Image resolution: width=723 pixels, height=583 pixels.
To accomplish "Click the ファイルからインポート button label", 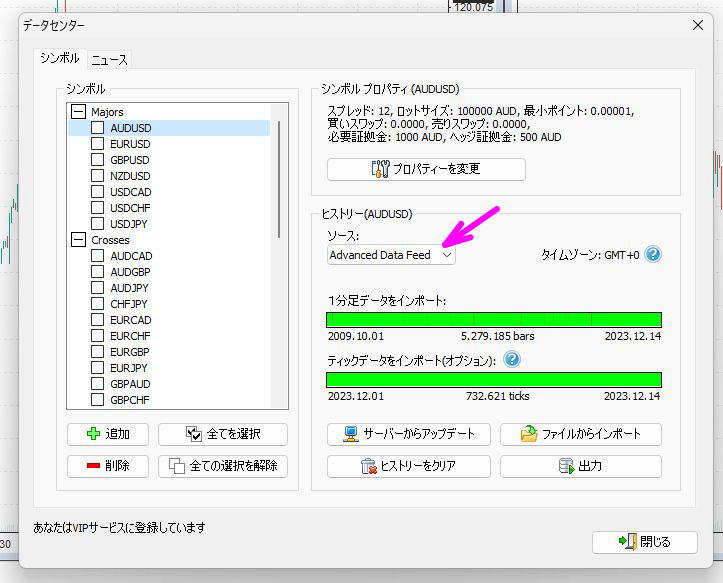I will click(591, 434).
